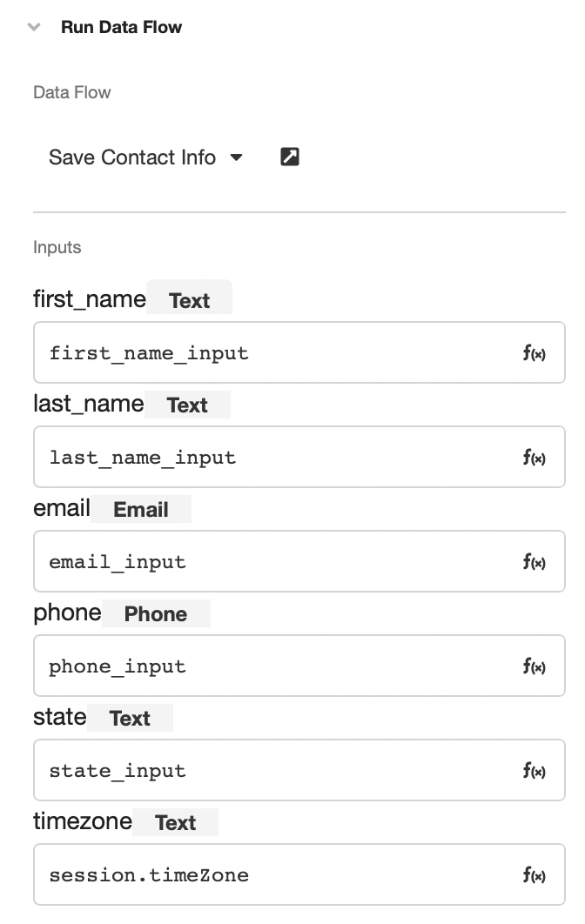Image resolution: width=585 pixels, height=924 pixels.
Task: Click the dropdown arrow beside Save Contact Info
Action: point(237,157)
